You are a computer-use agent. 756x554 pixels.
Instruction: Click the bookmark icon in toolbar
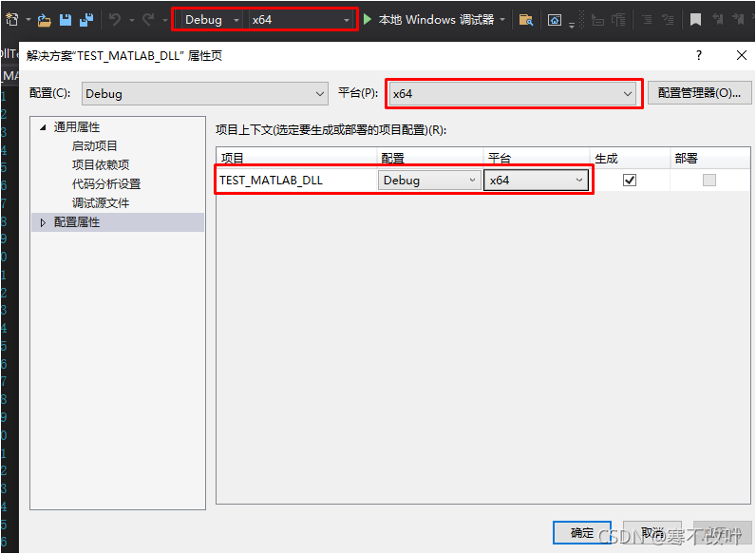pos(696,19)
